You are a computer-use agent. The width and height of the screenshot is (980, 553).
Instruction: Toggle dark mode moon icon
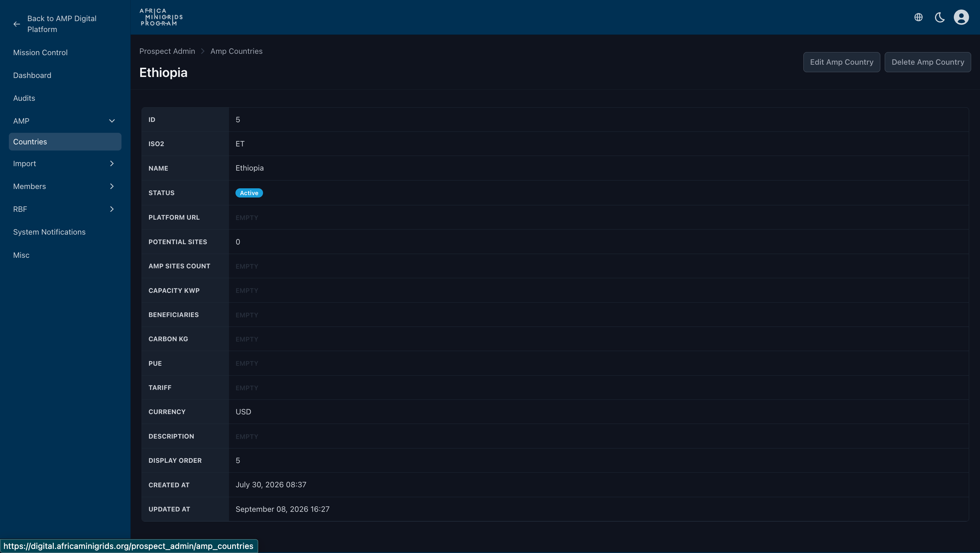940,17
